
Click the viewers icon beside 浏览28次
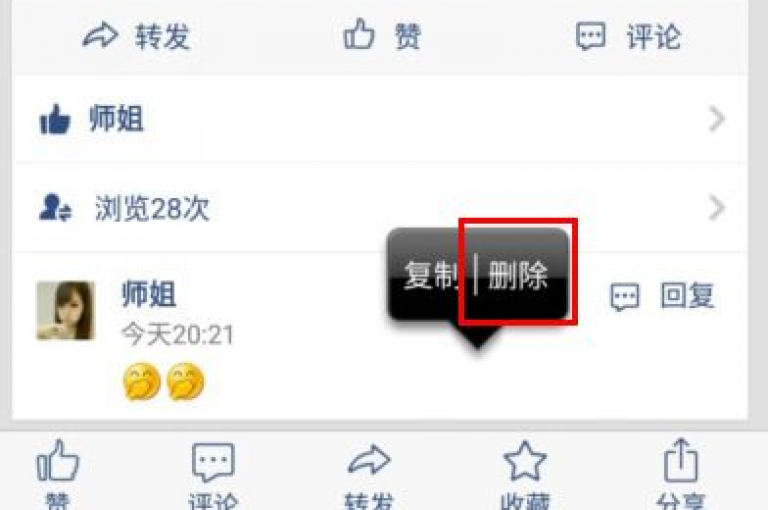(55, 208)
